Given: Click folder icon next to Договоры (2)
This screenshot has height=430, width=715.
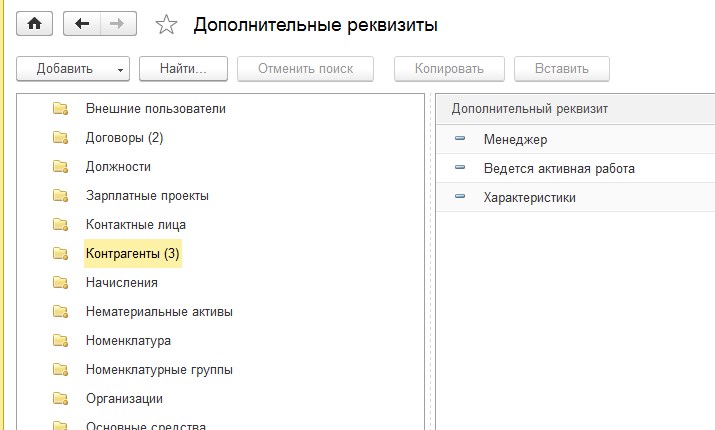Looking at the screenshot, I should tap(60, 138).
